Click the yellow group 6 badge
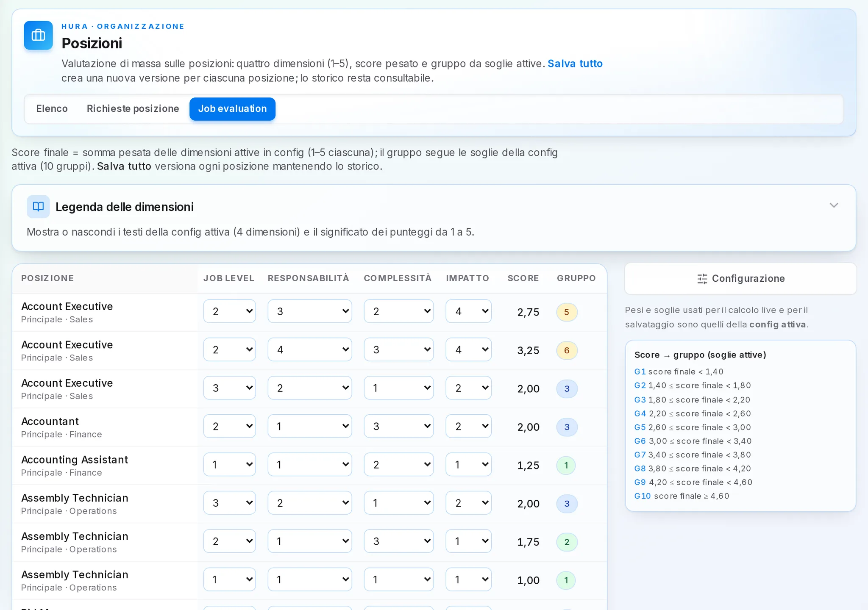868x610 pixels. point(567,350)
